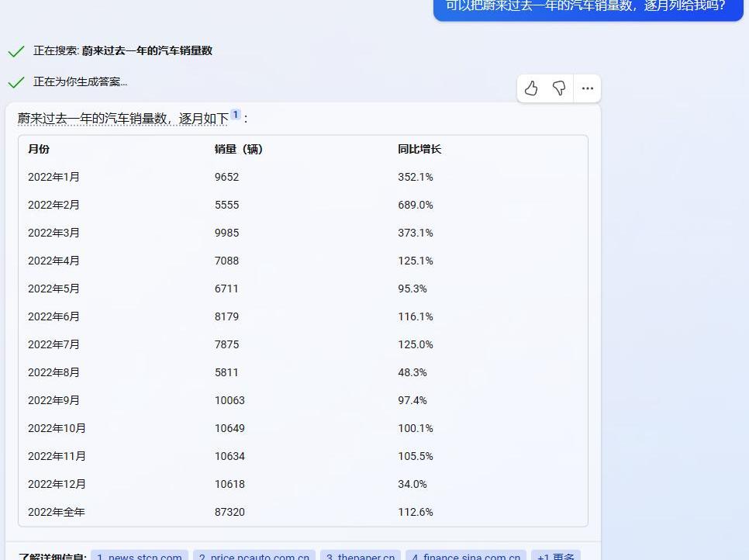
Task: Select sales value 5555
Action: (226, 205)
